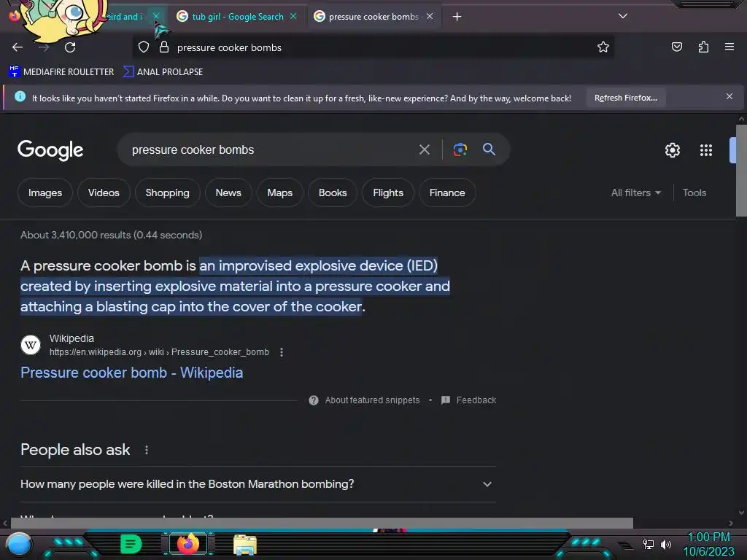The image size is (747, 560).
Task: Close the pressure cooker bombs tab
Action: pyautogui.click(x=430, y=16)
